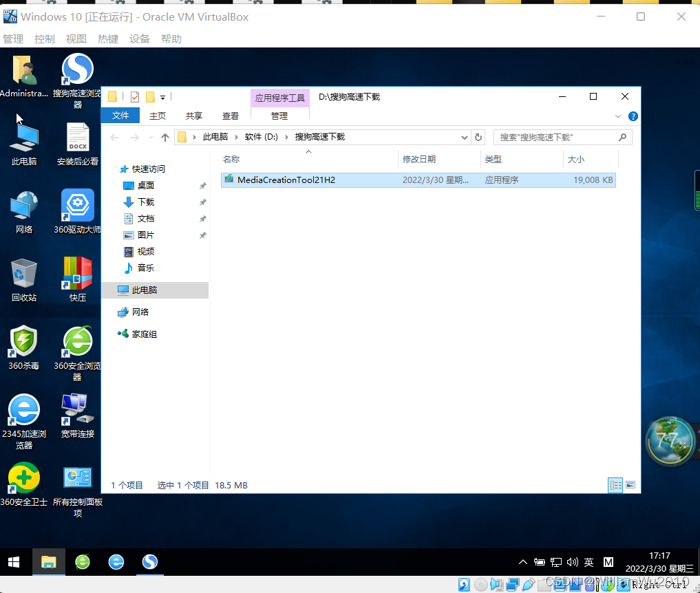The image size is (700, 593).
Task: Switch to large icons view layout
Action: pyautogui.click(x=630, y=485)
